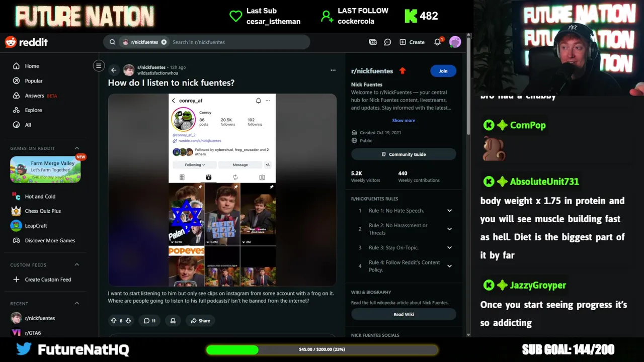Give an award to the post
644x362 pixels.
click(x=173, y=321)
